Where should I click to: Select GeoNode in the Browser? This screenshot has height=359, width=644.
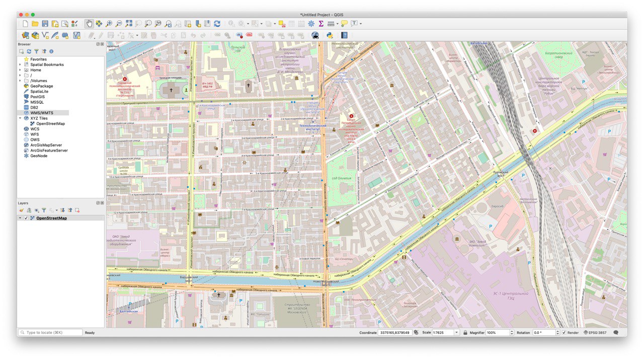pyautogui.click(x=39, y=156)
